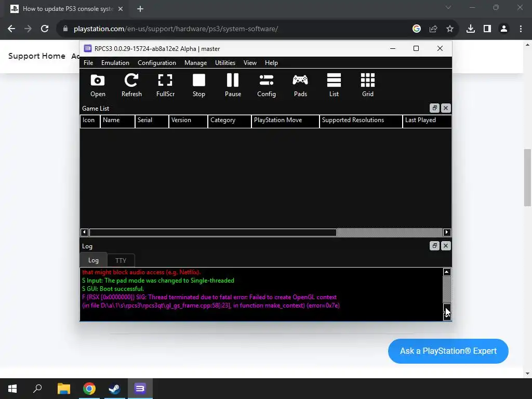Image resolution: width=532 pixels, height=399 pixels.
Task: Open the Windows Start menu
Action: coord(12,389)
